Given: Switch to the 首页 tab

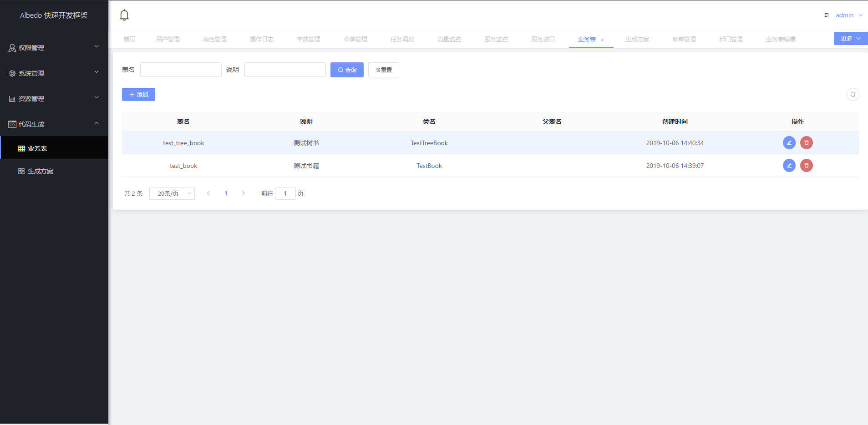Looking at the screenshot, I should 129,39.
